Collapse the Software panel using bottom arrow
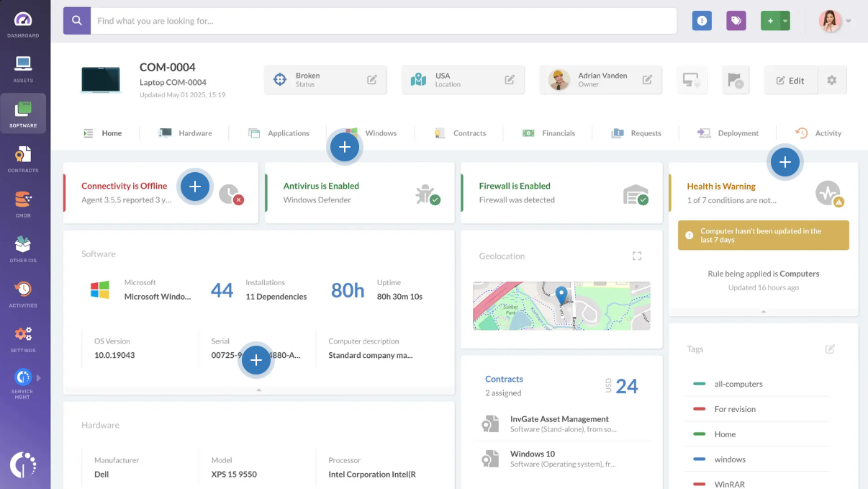868x489 pixels. coord(259,390)
